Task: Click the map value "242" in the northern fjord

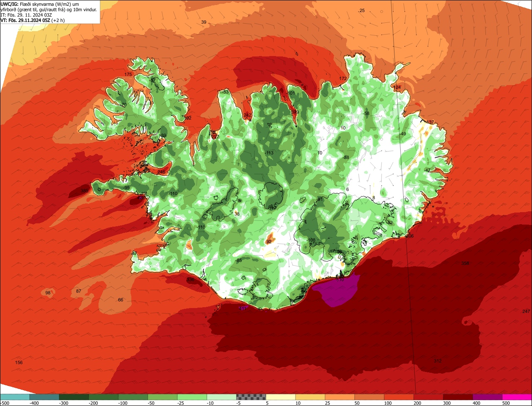Action: [x=248, y=115]
